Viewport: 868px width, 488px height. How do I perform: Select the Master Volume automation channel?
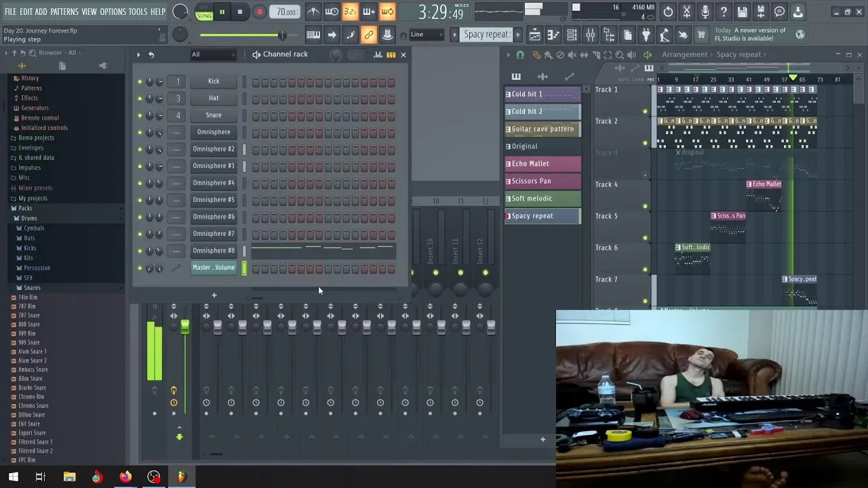click(214, 268)
